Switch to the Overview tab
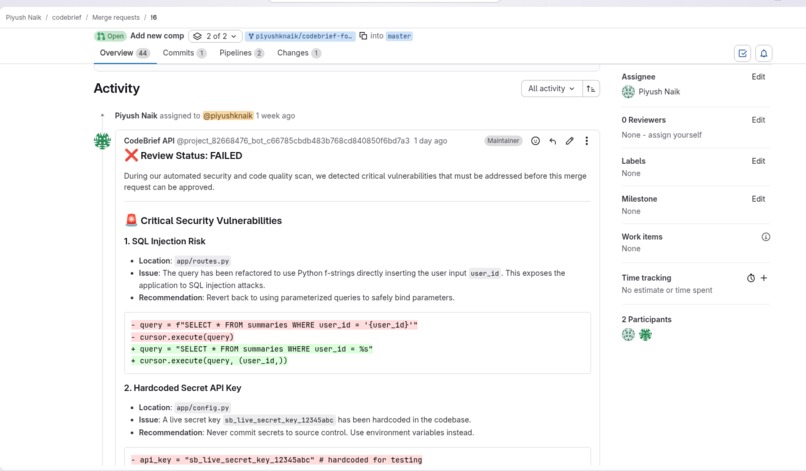Image resolution: width=806 pixels, height=471 pixels. point(124,53)
